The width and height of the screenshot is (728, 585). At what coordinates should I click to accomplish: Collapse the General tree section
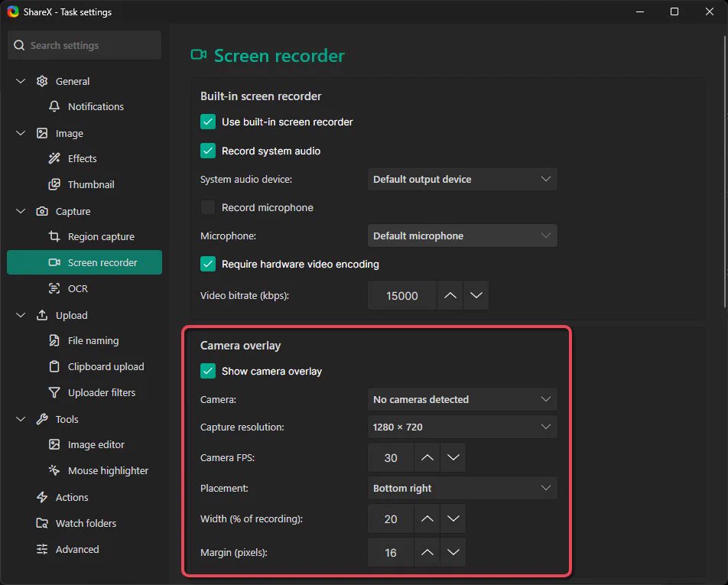[21, 81]
